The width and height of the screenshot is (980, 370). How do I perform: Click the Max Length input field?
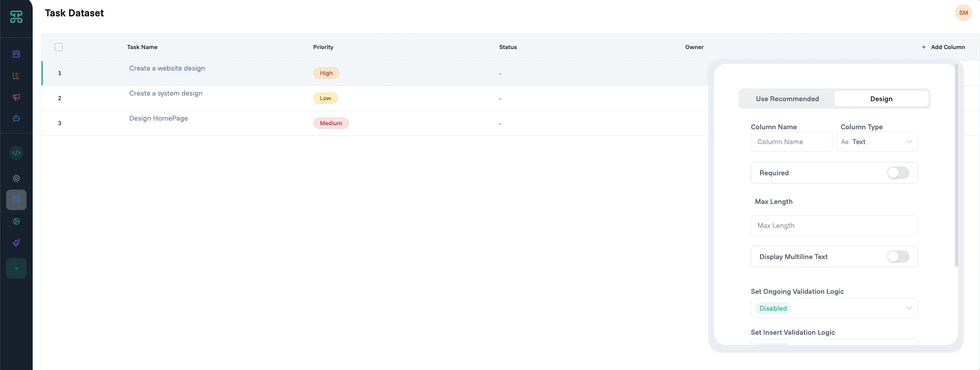tap(834, 225)
